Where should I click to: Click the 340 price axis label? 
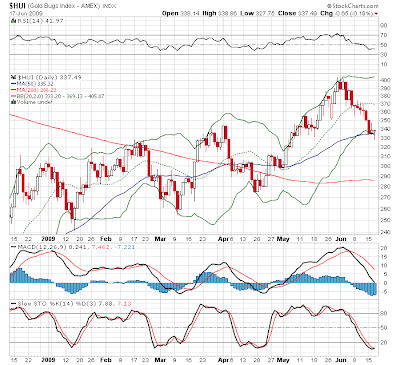tap(385, 129)
